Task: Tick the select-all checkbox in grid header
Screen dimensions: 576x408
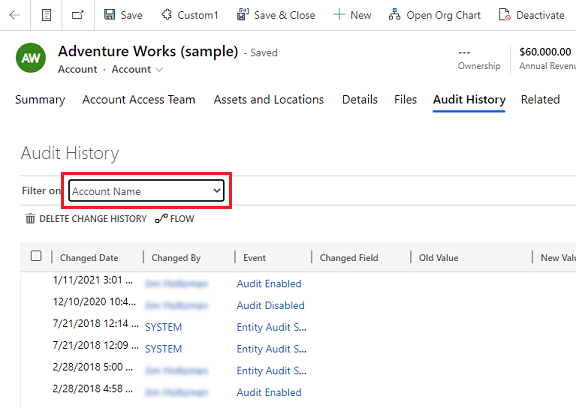Action: 36,256
